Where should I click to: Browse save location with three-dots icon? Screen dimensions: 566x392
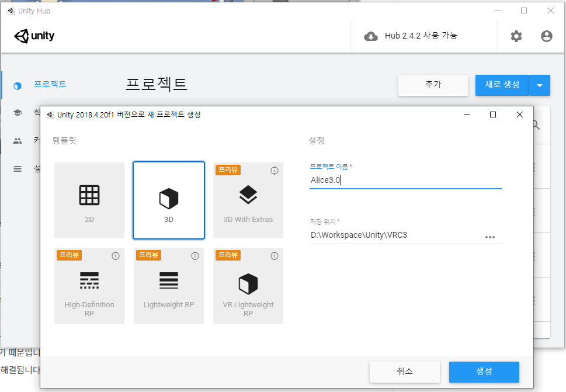[x=490, y=237]
